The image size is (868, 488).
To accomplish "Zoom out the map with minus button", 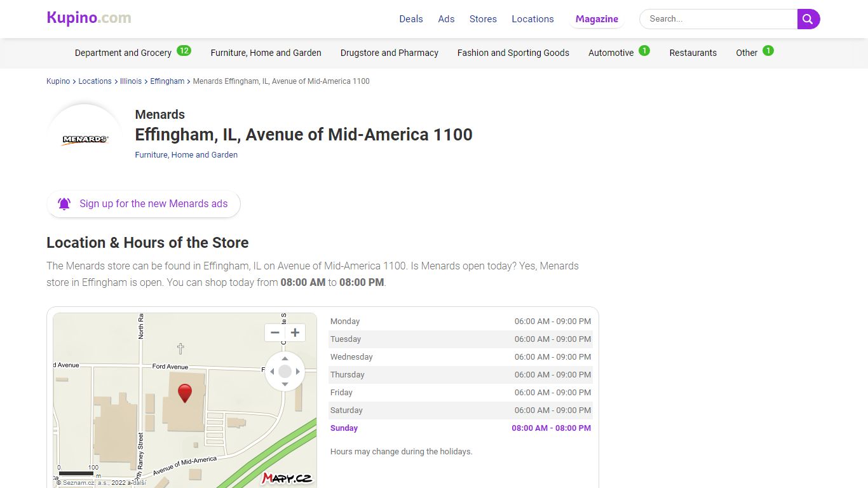I will [x=275, y=332].
